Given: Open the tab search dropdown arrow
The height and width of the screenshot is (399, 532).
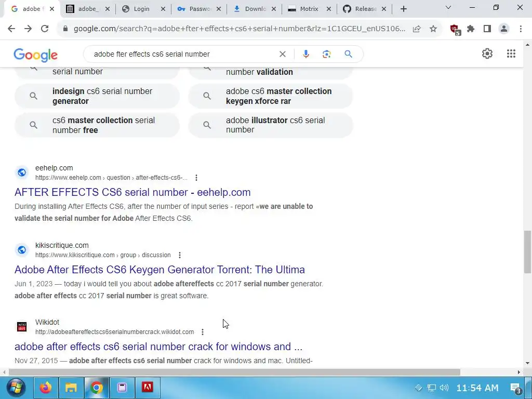Looking at the screenshot, I should coord(448,7).
